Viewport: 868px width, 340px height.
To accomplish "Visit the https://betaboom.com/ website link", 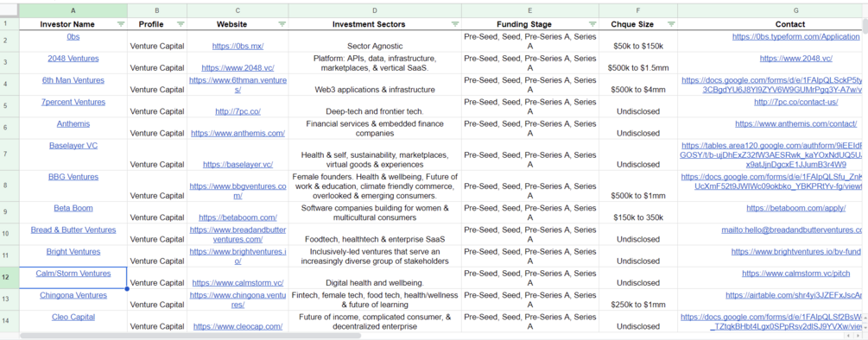I will click(238, 217).
